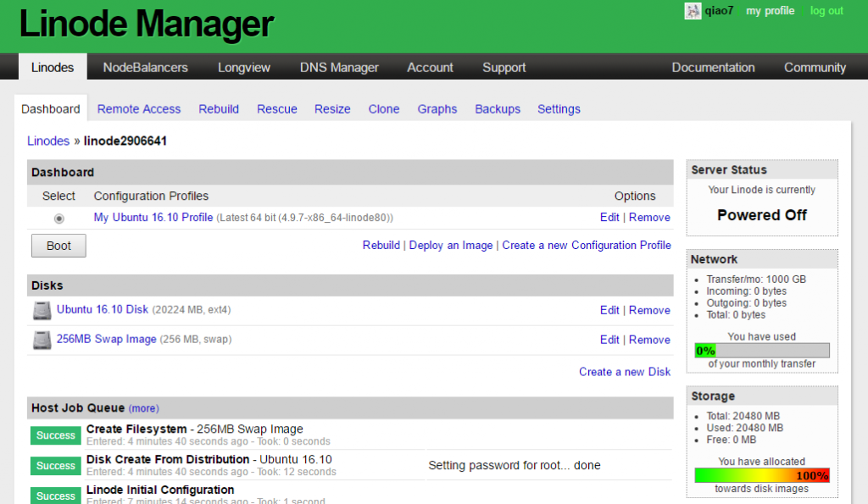Edit the Ubuntu 16.10 Disk
Image resolution: width=868 pixels, height=504 pixels.
609,310
